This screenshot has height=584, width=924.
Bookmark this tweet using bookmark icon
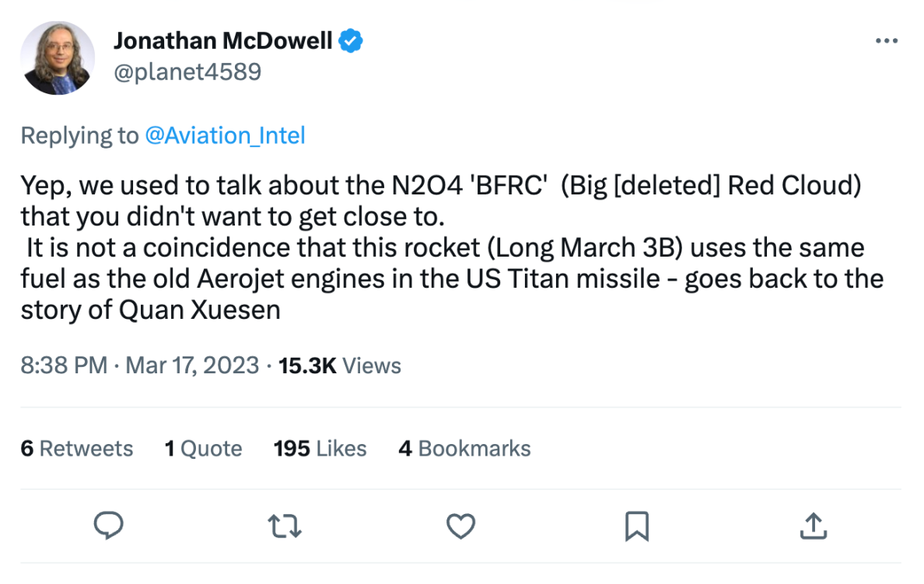click(x=636, y=526)
